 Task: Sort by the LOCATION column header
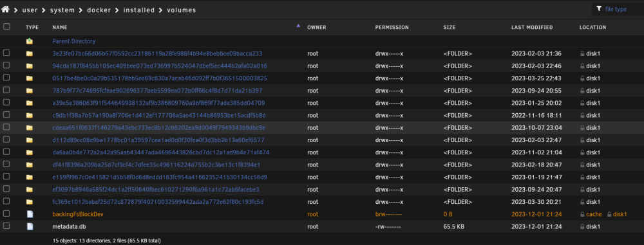coord(592,28)
